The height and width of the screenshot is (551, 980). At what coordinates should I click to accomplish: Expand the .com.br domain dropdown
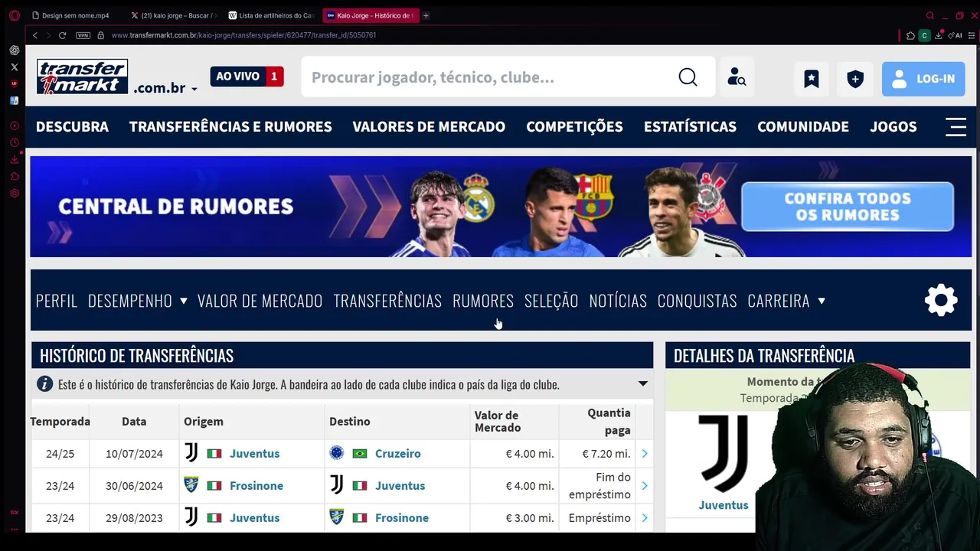(194, 89)
